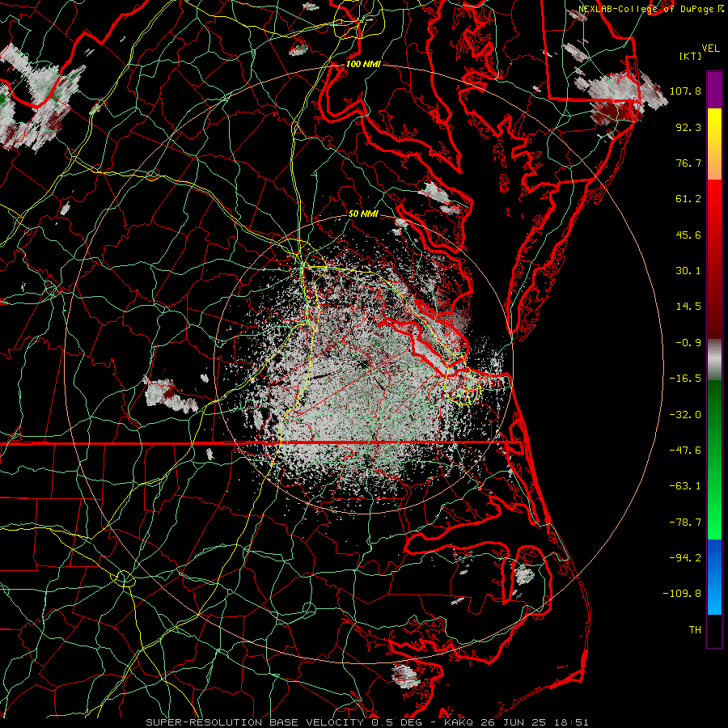This screenshot has width=728, height=728.
Task: Click the 50 NMI range ring label
Action: [363, 214]
